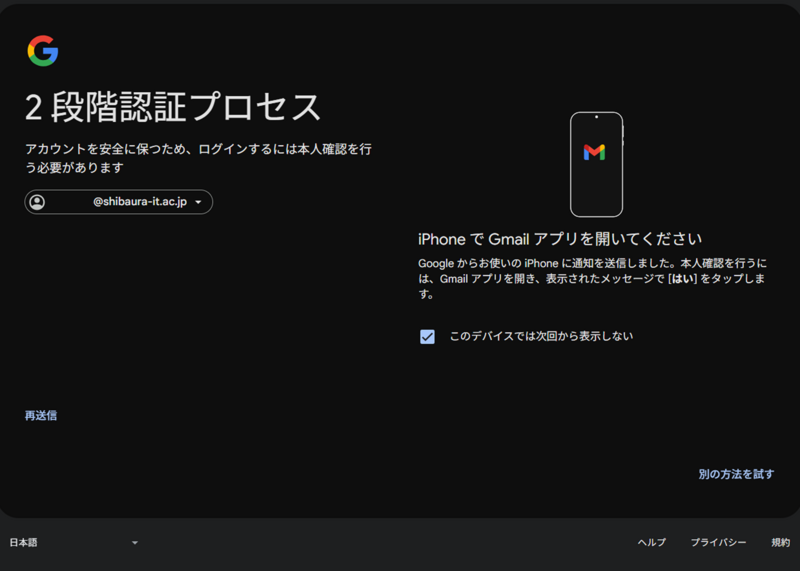Click 別の方法を試す to try another method
800x571 pixels.
(736, 474)
